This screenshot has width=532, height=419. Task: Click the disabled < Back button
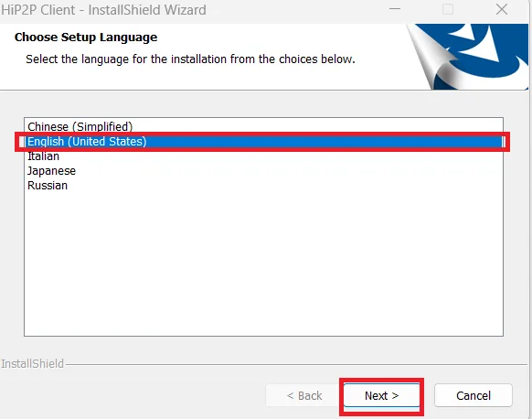click(x=304, y=395)
